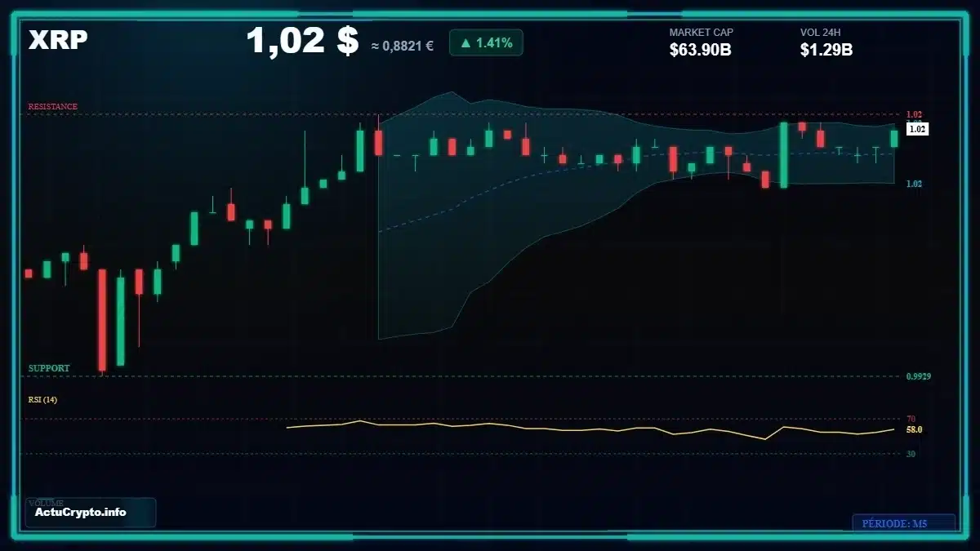Click the ≈ 0,8821 € euro conversion
The height and width of the screenshot is (551, 980).
tap(402, 46)
